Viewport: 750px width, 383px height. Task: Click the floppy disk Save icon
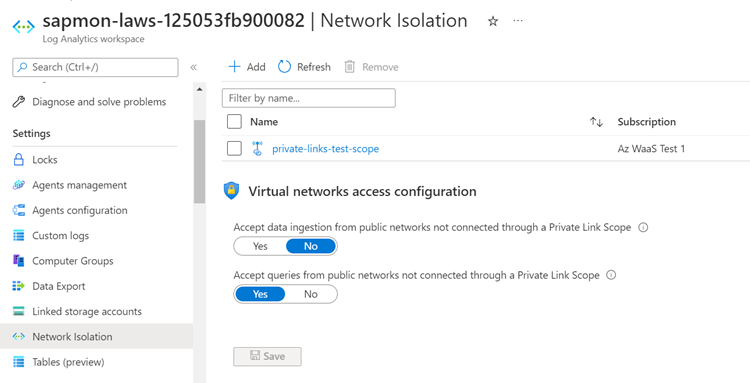tap(255, 356)
